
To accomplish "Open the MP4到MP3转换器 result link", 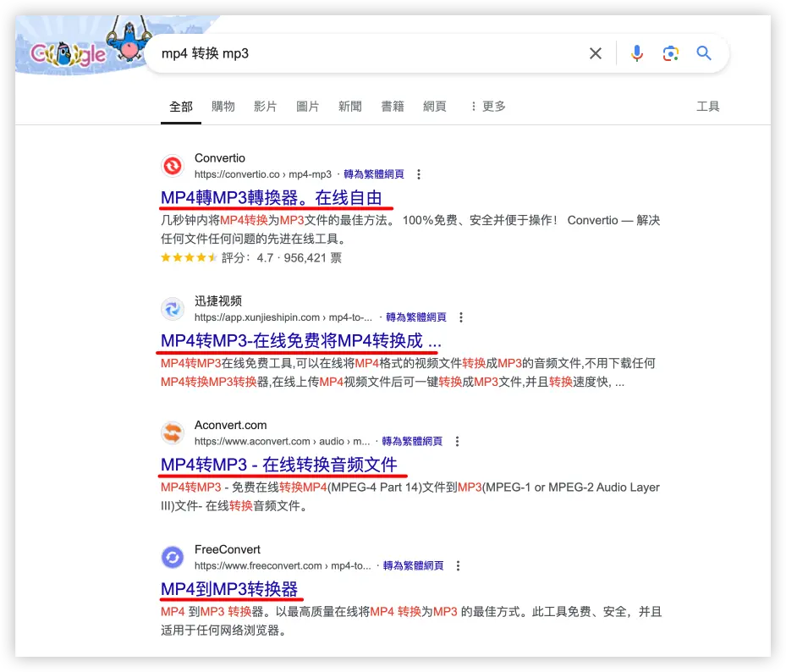I will tap(229, 589).
